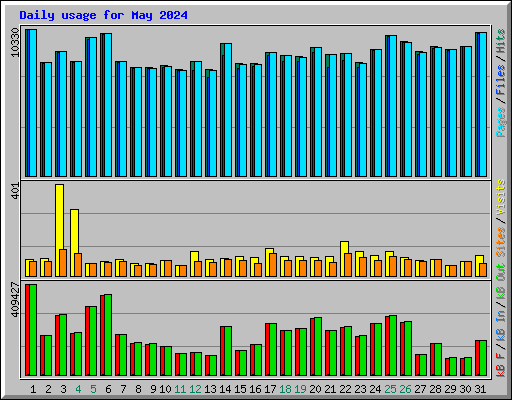Click green day 11 label
The height and width of the screenshot is (400, 512).
coord(180,389)
